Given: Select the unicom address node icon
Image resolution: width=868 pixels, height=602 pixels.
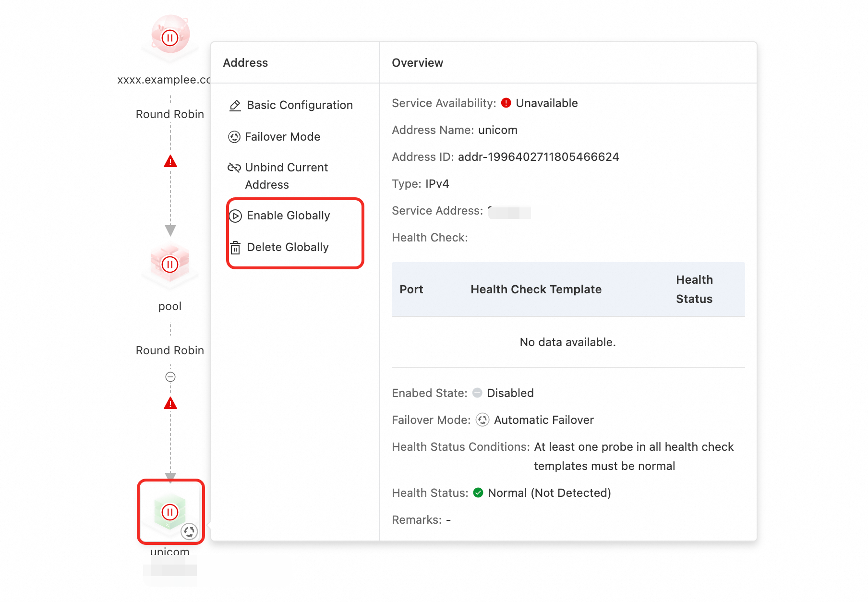Looking at the screenshot, I should [x=169, y=512].
